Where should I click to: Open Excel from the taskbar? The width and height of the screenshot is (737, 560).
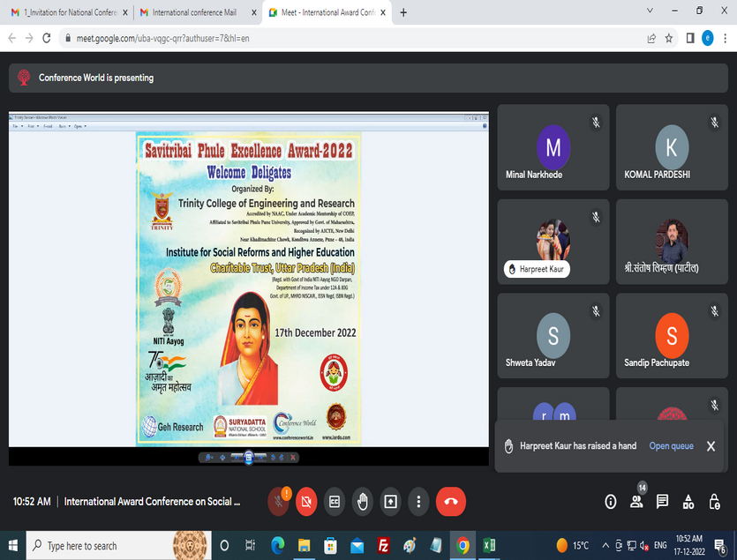489,545
